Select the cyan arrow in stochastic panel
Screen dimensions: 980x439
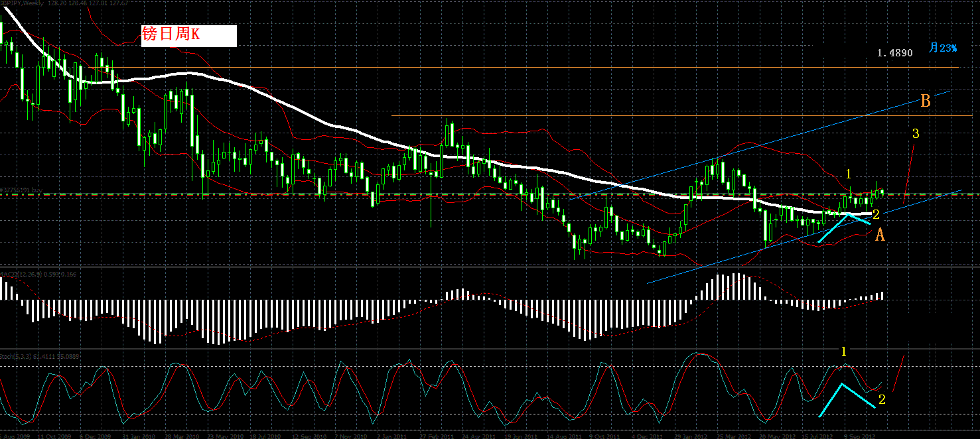click(x=847, y=399)
